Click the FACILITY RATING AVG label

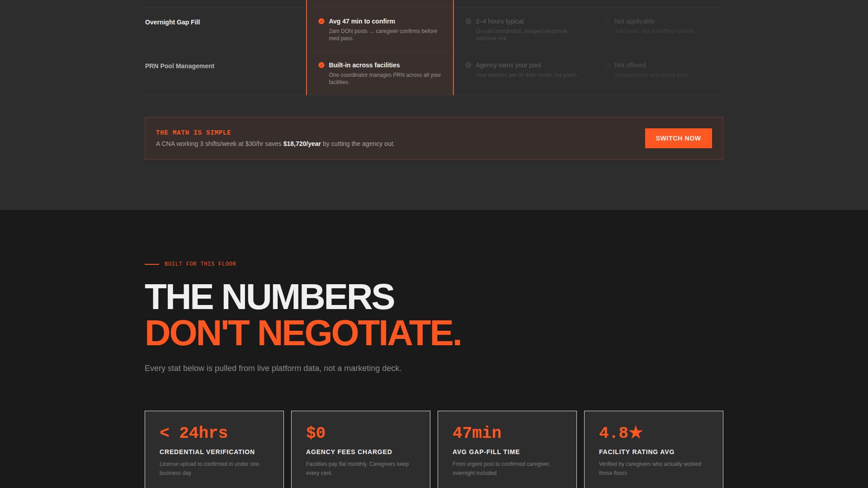(x=637, y=452)
